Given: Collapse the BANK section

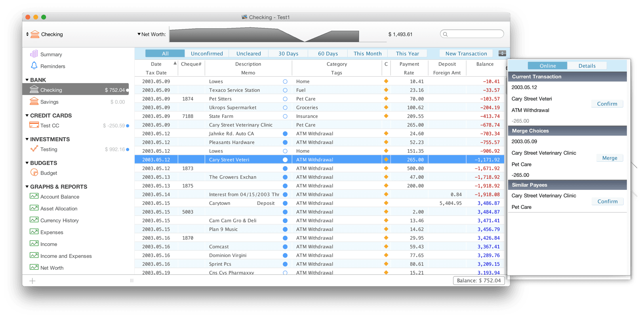Looking at the screenshot, I should 27,80.
